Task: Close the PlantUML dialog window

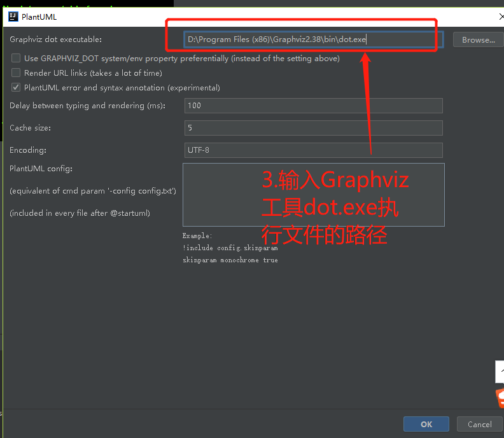Action: pyautogui.click(x=501, y=17)
